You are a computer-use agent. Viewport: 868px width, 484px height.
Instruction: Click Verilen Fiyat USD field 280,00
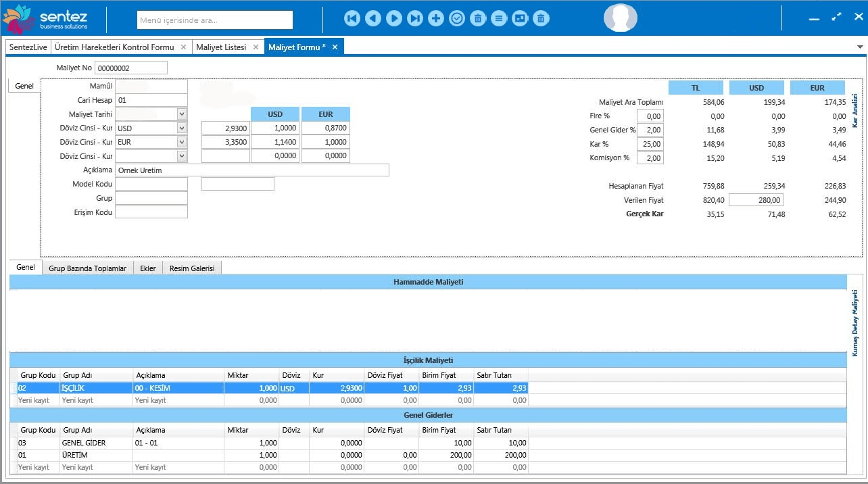click(x=756, y=200)
